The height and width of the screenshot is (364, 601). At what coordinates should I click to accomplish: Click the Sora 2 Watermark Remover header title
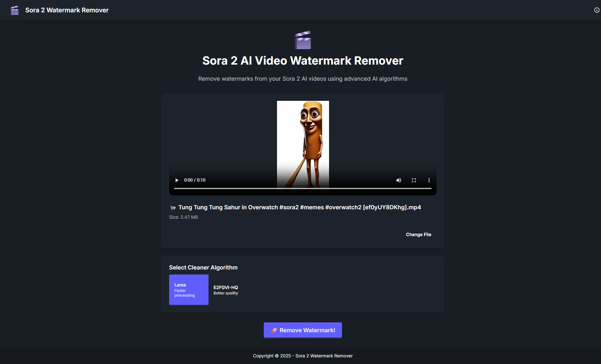point(67,10)
